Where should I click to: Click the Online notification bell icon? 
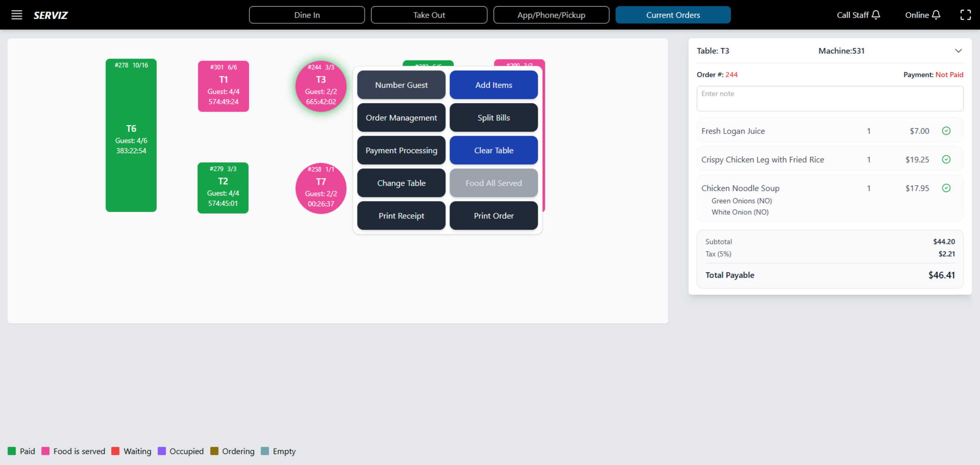pyautogui.click(x=936, y=15)
